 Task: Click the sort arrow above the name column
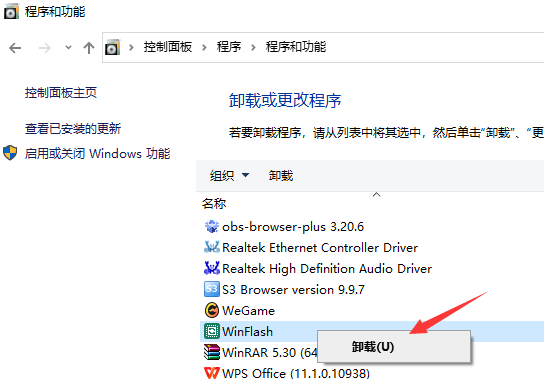point(376,195)
